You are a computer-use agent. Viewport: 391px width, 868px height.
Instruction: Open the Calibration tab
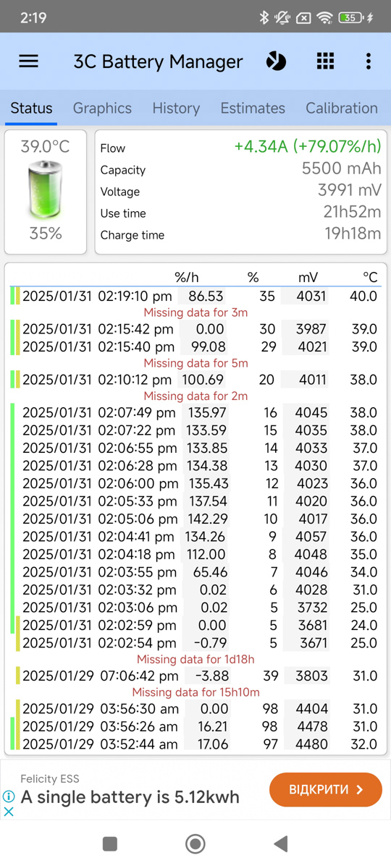(342, 109)
